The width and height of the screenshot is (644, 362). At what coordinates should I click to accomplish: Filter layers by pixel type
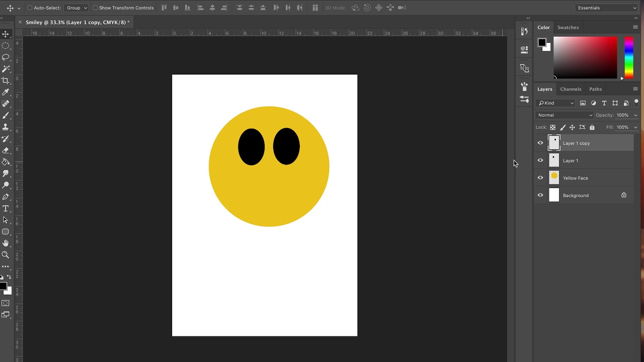[583, 103]
